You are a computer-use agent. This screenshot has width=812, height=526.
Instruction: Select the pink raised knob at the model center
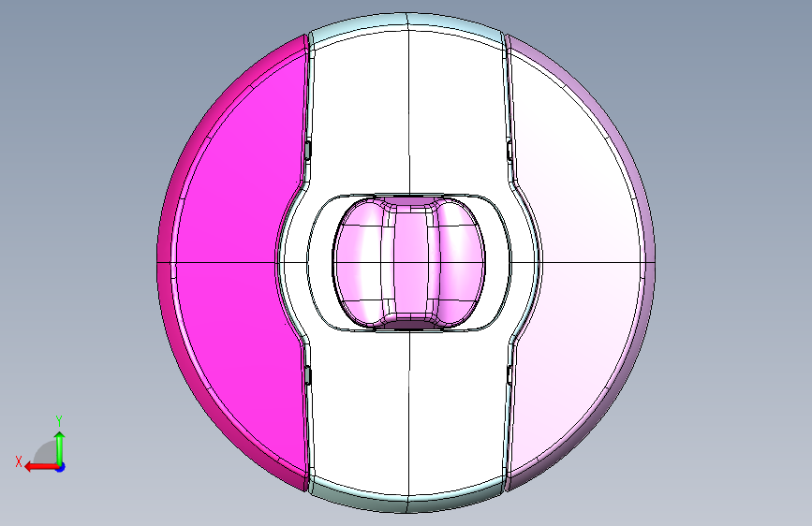409,262
